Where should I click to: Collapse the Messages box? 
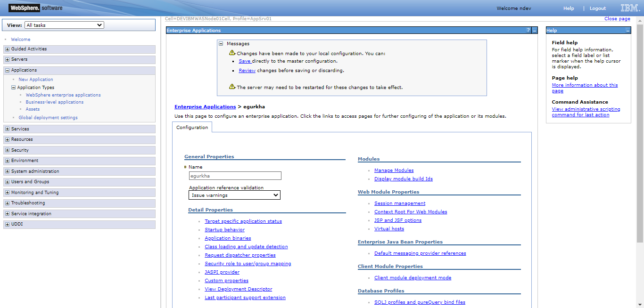point(221,43)
